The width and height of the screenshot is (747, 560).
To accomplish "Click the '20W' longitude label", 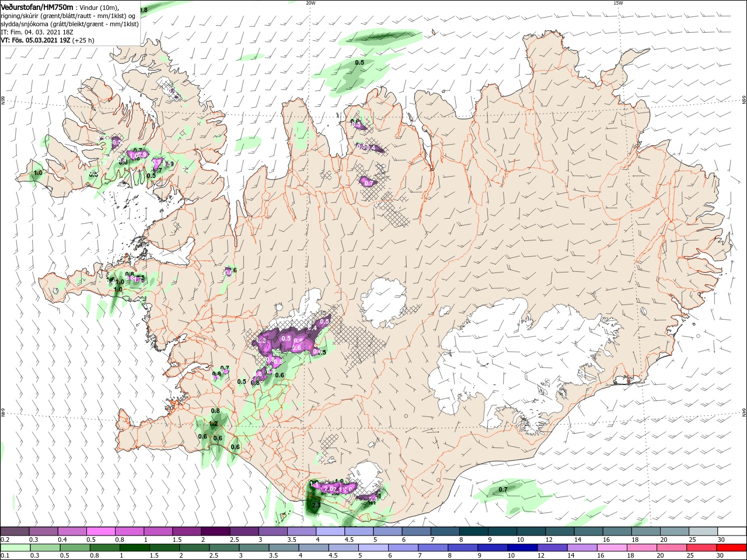I will pos(310,3).
